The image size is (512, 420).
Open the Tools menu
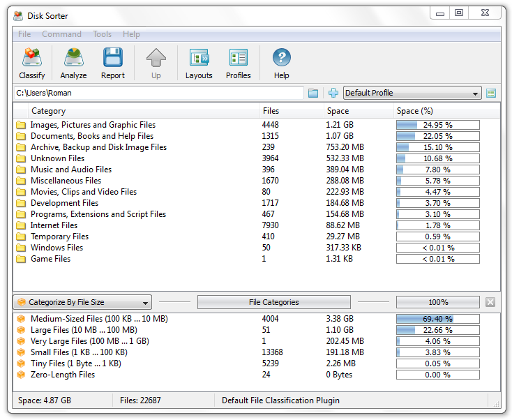click(x=103, y=34)
